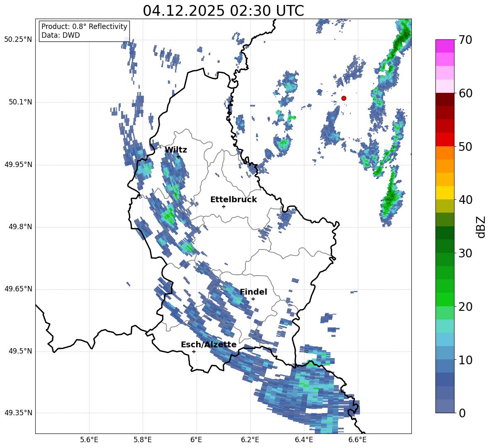The height and width of the screenshot is (448, 491).
Task: Click the Wiltz city label
Action: [x=176, y=150]
